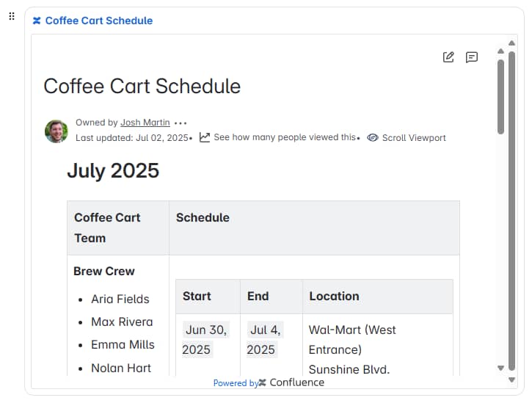Click the inner vertical scrollbar thumb

tap(501, 95)
